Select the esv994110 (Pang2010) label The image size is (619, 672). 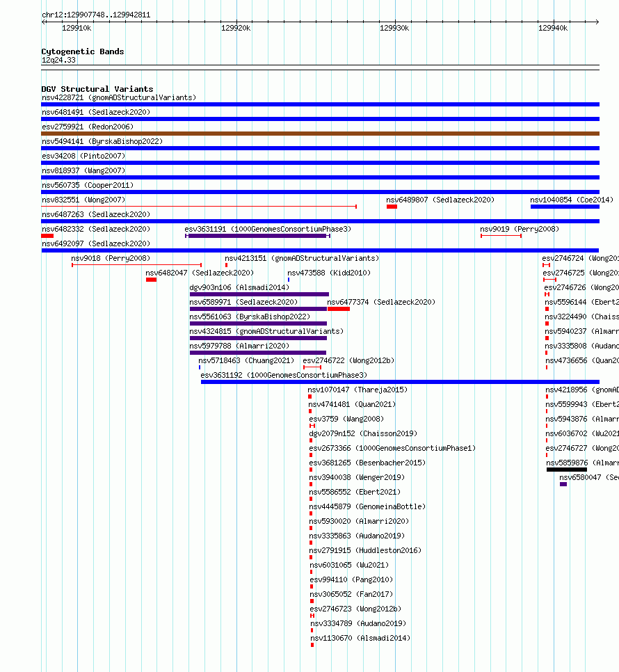click(x=351, y=579)
